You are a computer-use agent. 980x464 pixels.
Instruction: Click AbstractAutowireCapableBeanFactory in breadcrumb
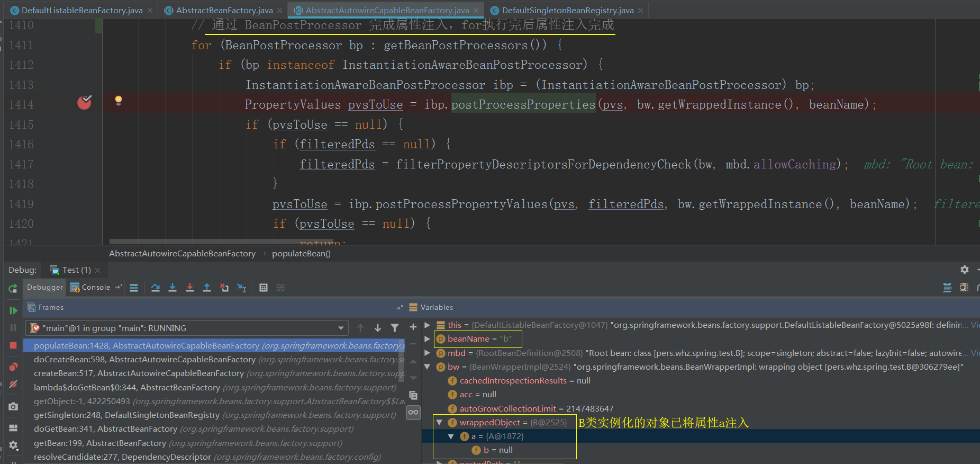click(182, 254)
